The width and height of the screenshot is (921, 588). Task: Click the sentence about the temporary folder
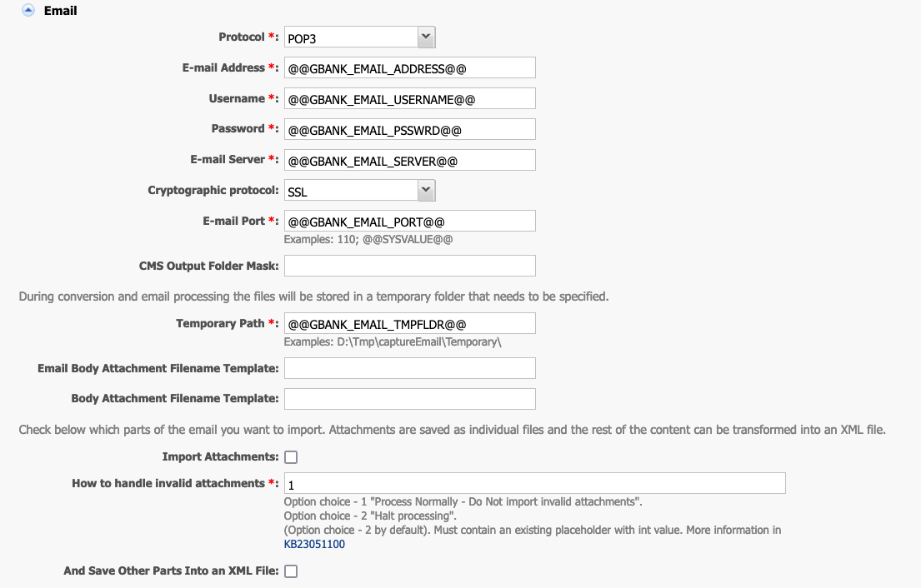coord(313,296)
